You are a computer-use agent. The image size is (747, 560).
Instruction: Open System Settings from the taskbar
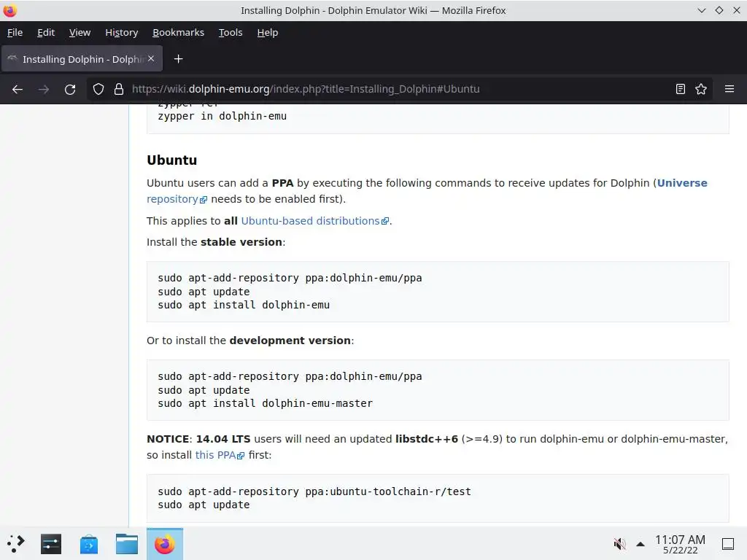pyautogui.click(x=51, y=544)
